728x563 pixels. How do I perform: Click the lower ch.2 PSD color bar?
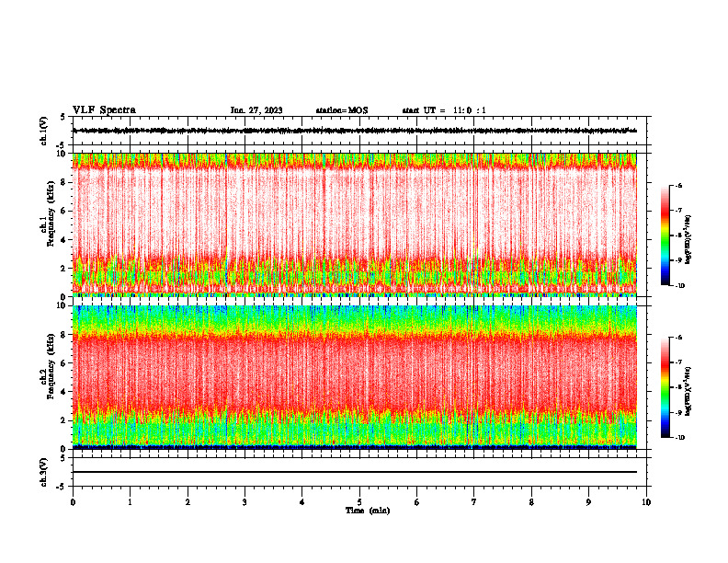click(665, 387)
